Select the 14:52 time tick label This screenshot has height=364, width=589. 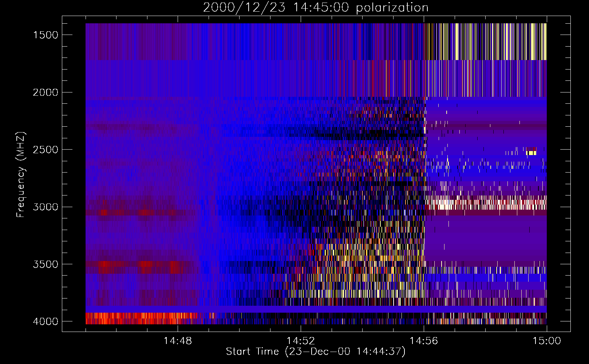[x=301, y=341]
